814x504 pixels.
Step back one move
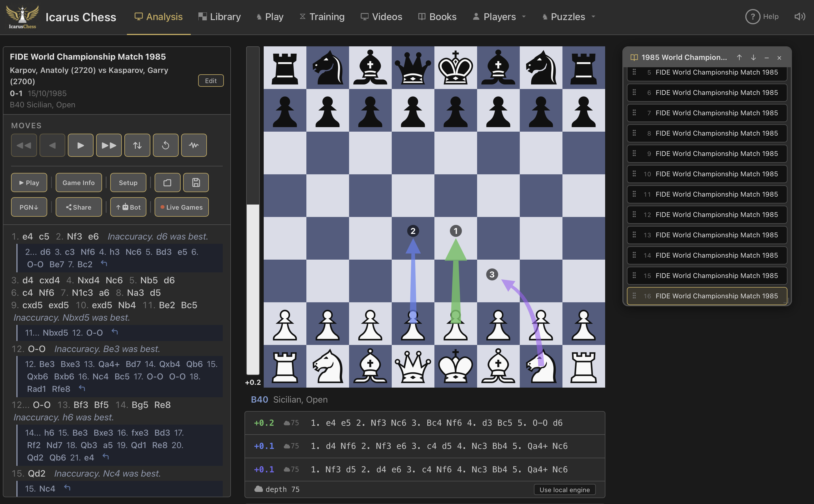pyautogui.click(x=52, y=145)
